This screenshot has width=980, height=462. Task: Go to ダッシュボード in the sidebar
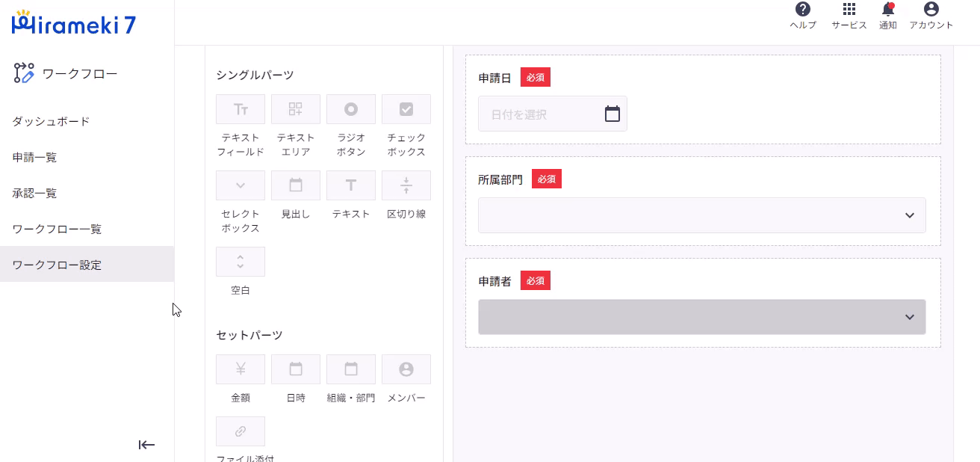click(x=87, y=121)
